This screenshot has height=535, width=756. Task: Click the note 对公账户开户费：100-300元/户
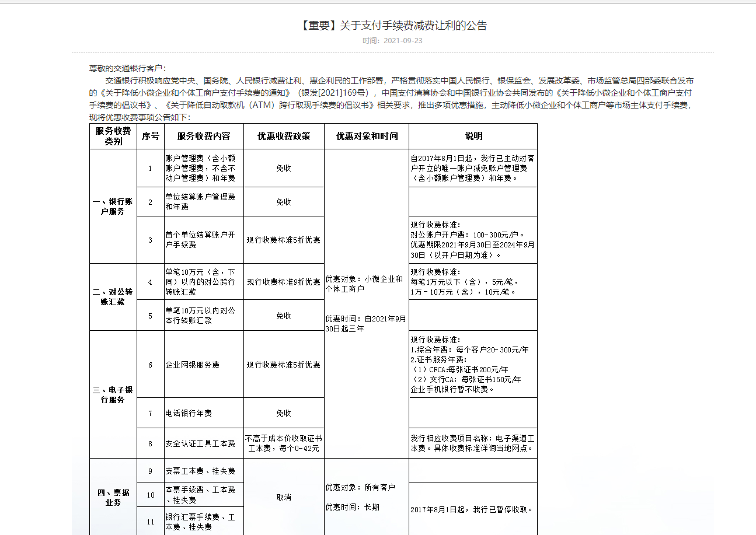468,235
